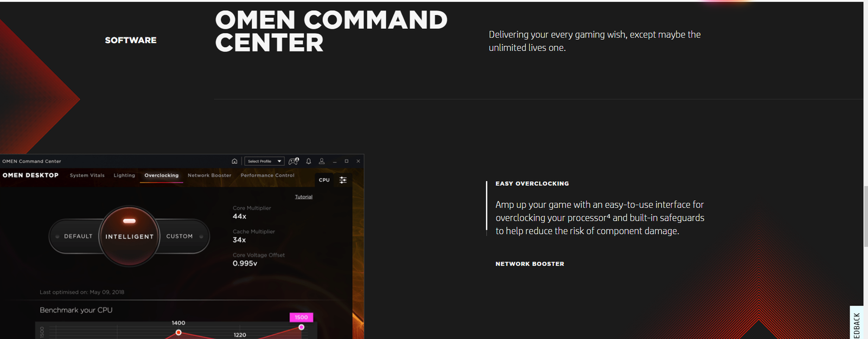The width and height of the screenshot is (868, 339).
Task: Choose the CUSTOM overclocking mode
Action: coord(180,236)
